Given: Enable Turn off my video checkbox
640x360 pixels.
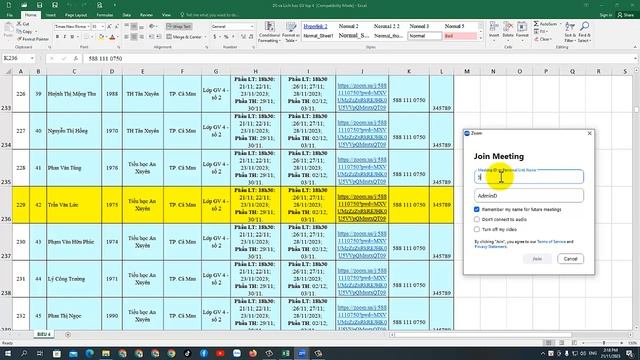Looking at the screenshot, I should pyautogui.click(x=476, y=229).
